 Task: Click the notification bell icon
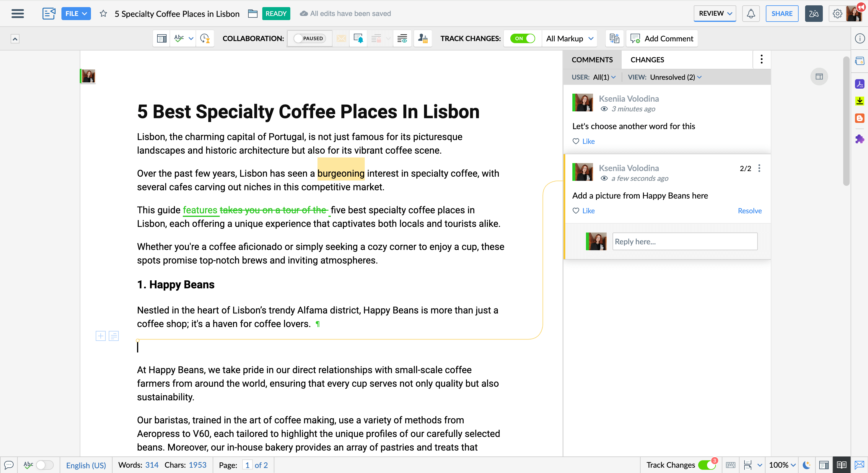[752, 13]
